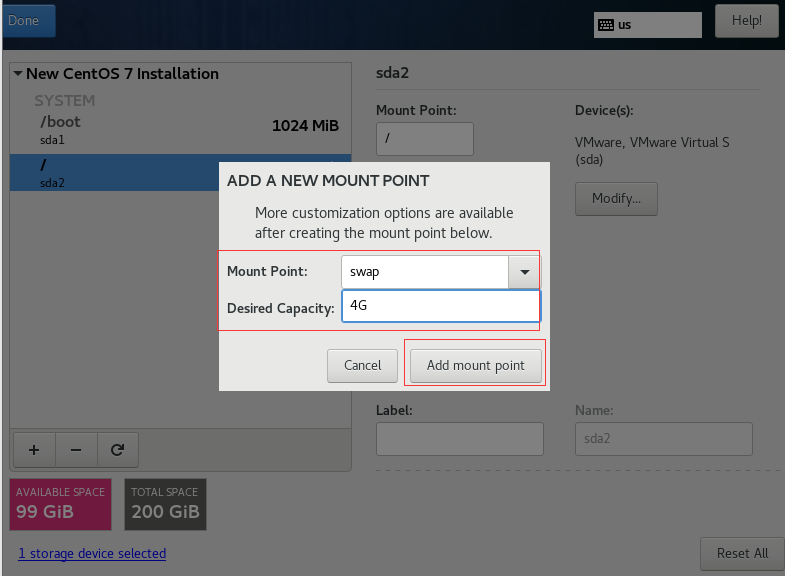
Task: Cancel the new mount point dialog
Action: click(x=362, y=365)
